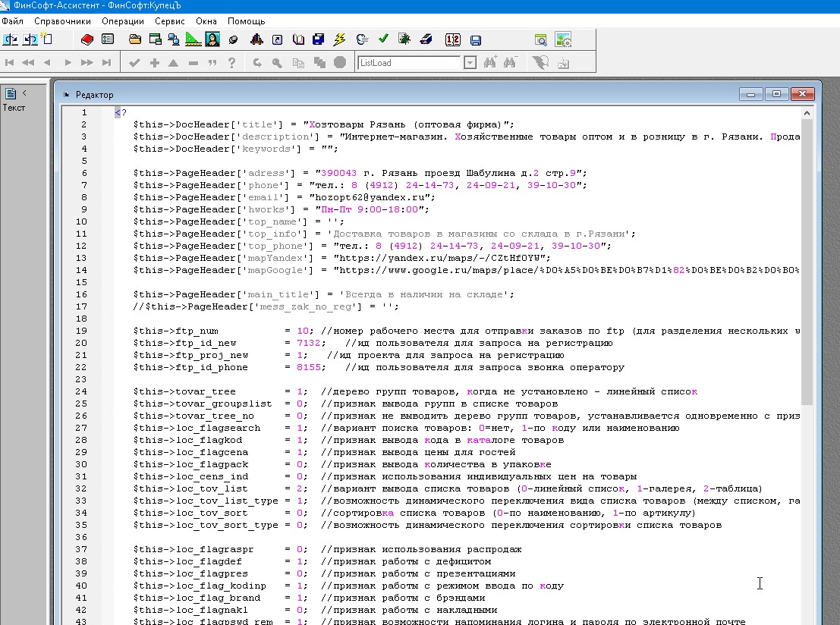The width and height of the screenshot is (840, 625).
Task: Click inside the ListLoad text field
Action: [410, 63]
